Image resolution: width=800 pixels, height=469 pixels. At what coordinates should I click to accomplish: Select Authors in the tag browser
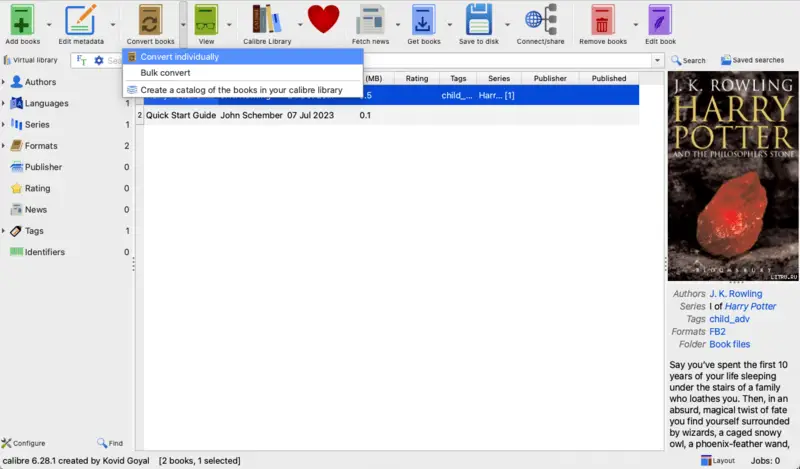[x=40, y=82]
